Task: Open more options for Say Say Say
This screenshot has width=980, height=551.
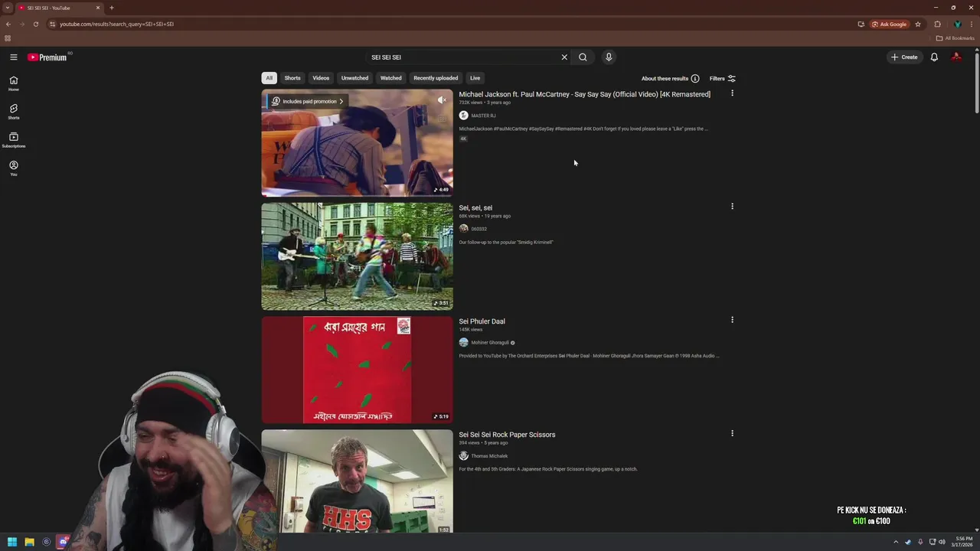Action: pyautogui.click(x=732, y=93)
